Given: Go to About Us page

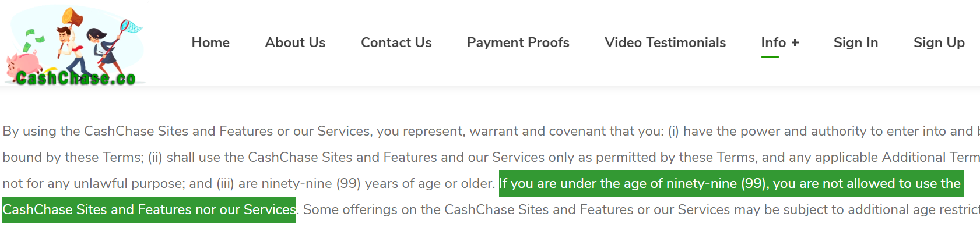Looking at the screenshot, I should click(295, 42).
